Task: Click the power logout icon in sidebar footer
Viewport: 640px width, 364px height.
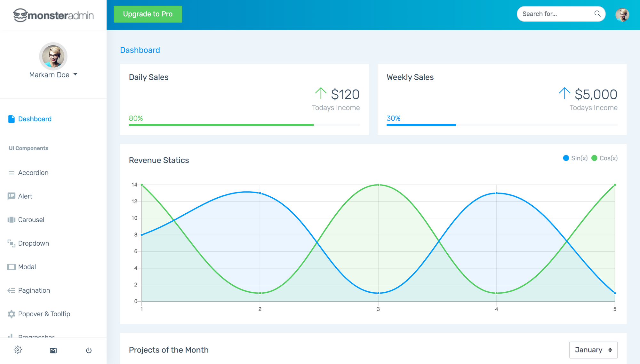Action: coord(89,350)
